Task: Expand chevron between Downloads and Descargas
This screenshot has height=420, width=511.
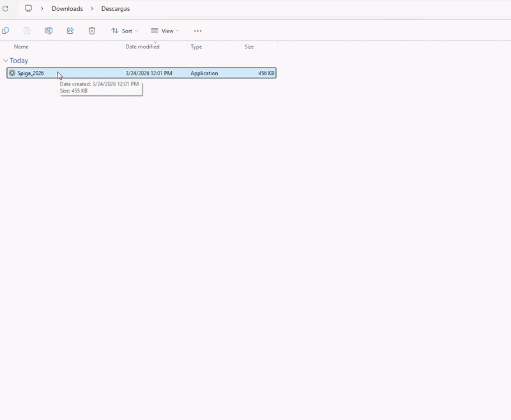Action: click(92, 9)
